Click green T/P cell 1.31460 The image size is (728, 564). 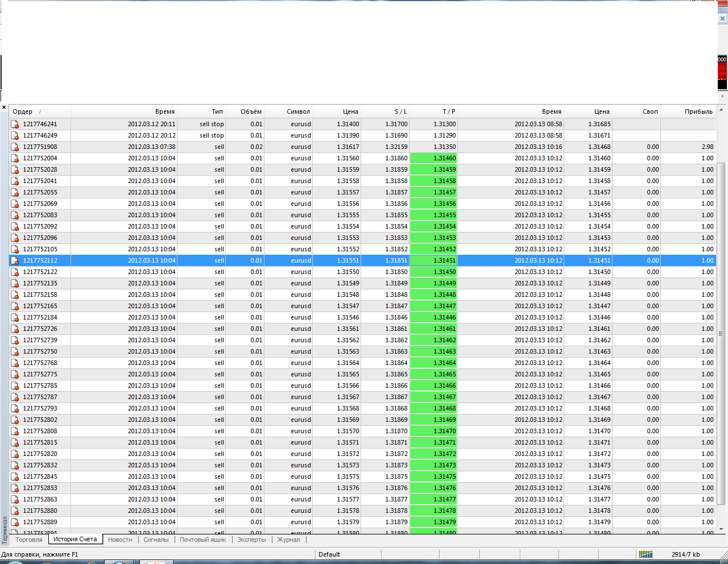tap(433, 158)
